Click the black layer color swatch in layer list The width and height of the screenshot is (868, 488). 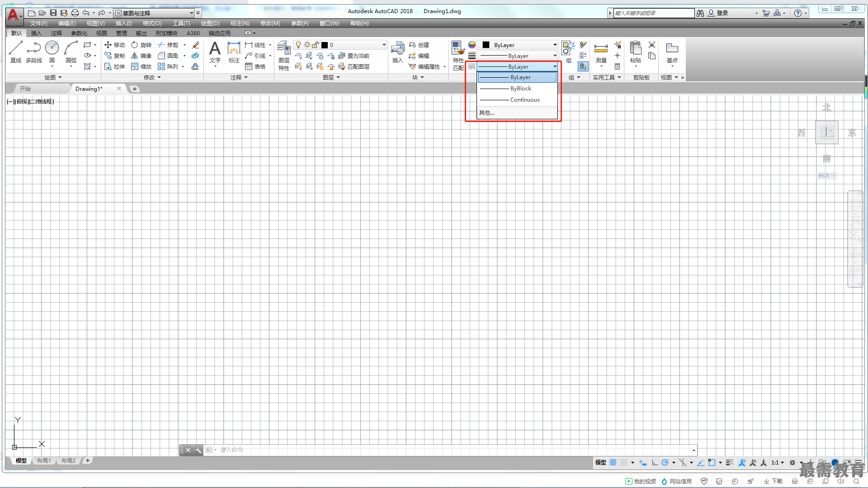point(325,45)
